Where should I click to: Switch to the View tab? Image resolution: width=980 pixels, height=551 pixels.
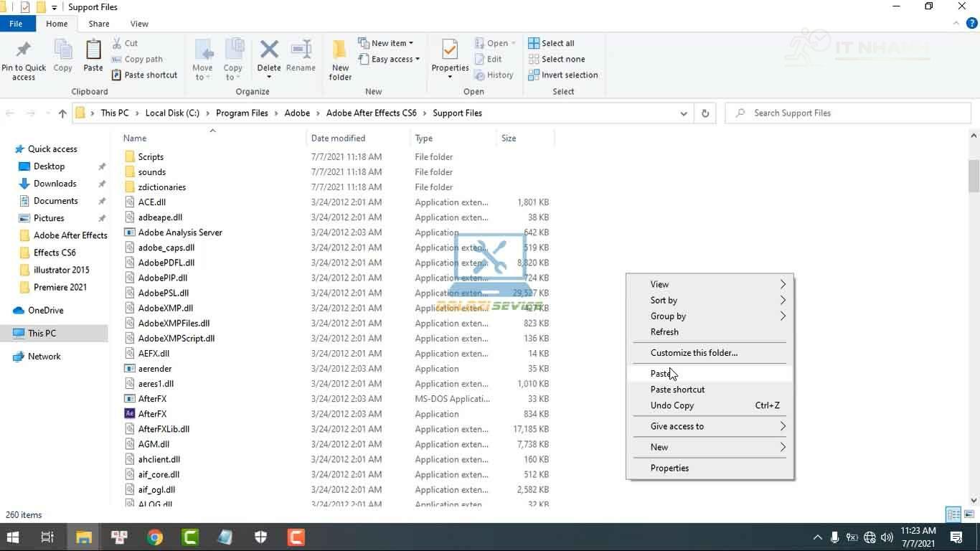[139, 24]
